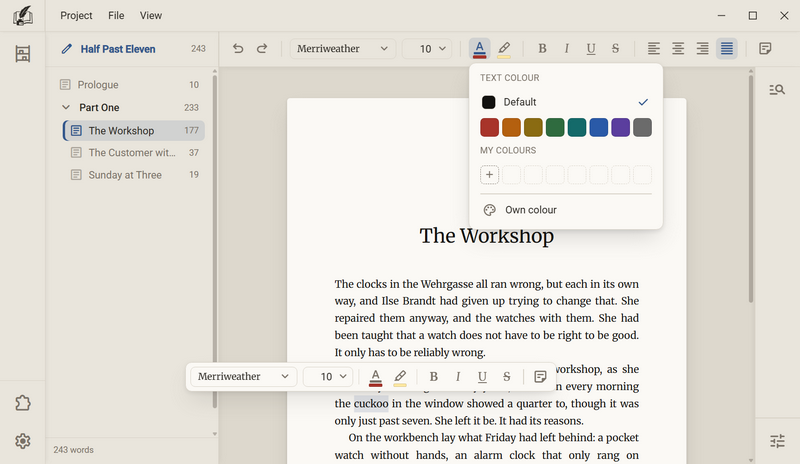This screenshot has height=464, width=800.
Task: Click the highlighter icon in floating toolbar
Action: pos(400,377)
